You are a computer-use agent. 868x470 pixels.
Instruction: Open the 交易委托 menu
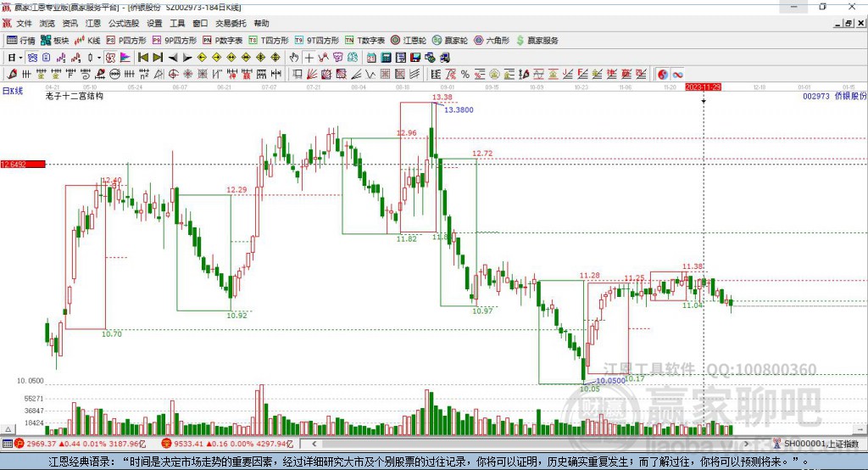tap(231, 23)
